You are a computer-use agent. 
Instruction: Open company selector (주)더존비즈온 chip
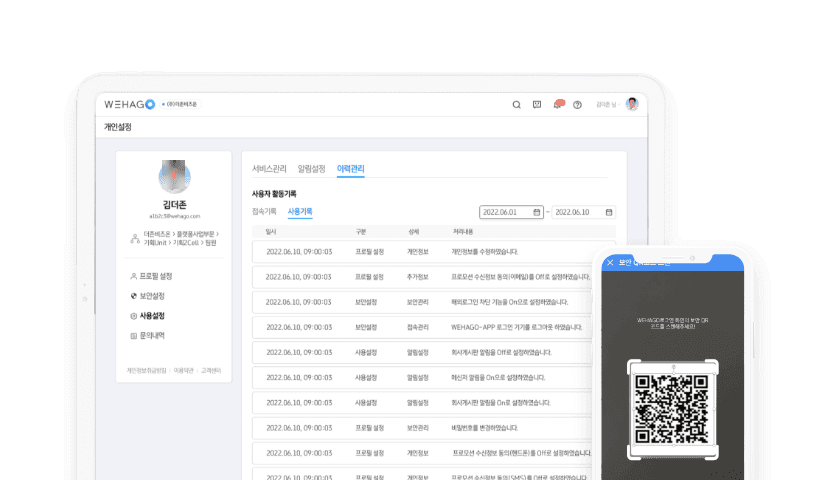(179, 104)
